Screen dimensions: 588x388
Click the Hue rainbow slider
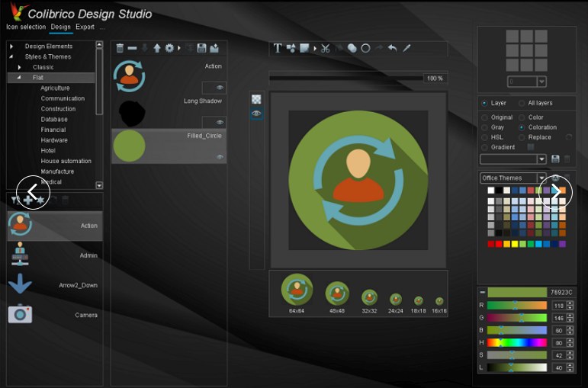[517, 343]
